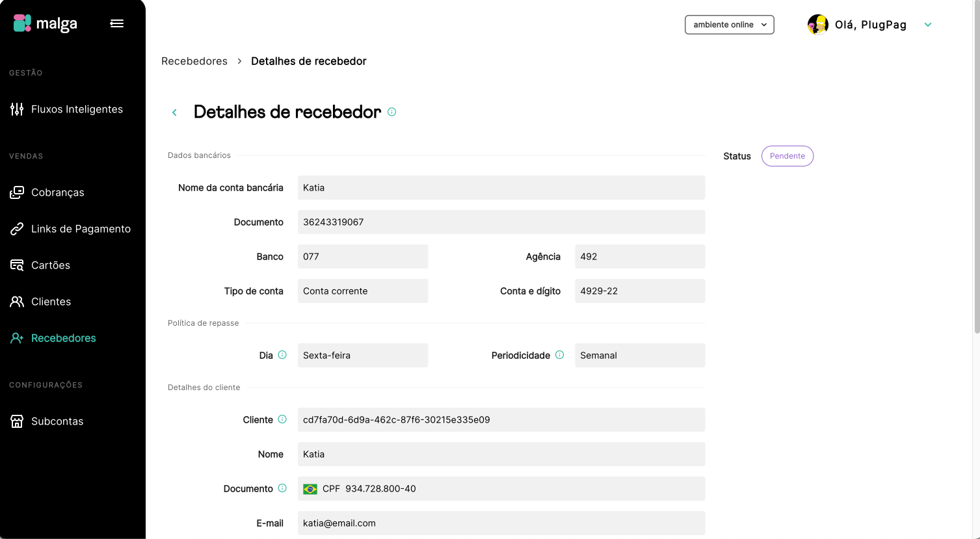Click Conta e dígito field
The width and height of the screenshot is (980, 539).
tap(640, 291)
